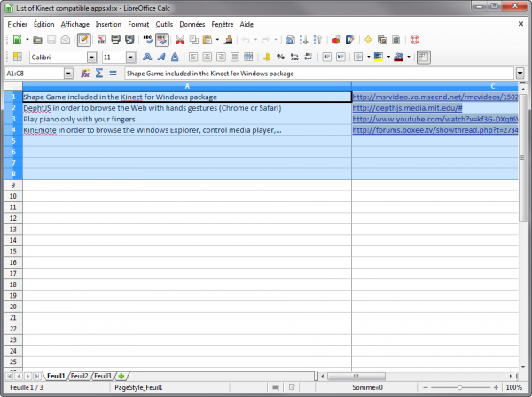This screenshot has width=532, height=397.
Task: Decrease indent icon
Action: pos(326,57)
